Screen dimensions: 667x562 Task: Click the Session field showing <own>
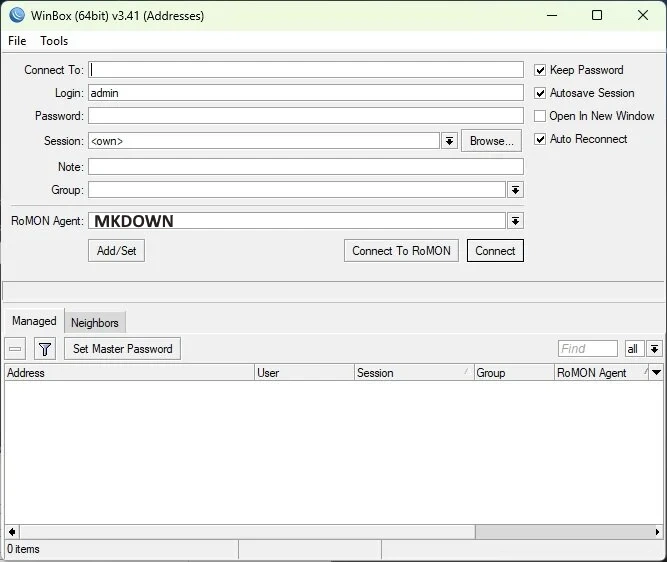[x=264, y=141]
